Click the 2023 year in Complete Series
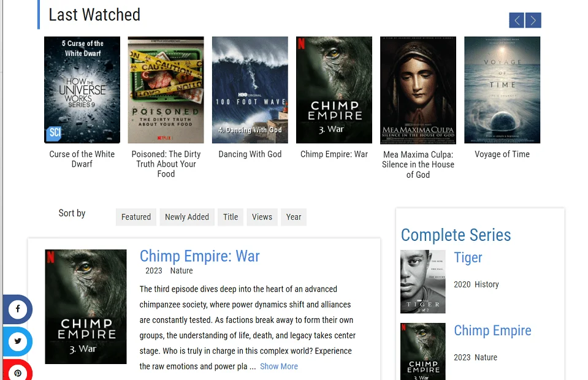588x380 pixels. 462,357
